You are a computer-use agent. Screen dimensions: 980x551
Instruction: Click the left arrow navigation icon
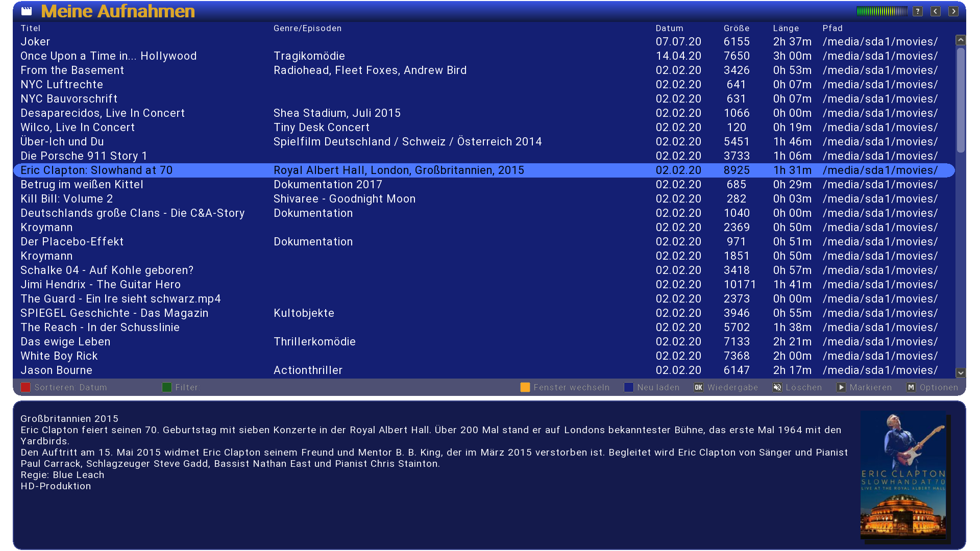(x=936, y=11)
